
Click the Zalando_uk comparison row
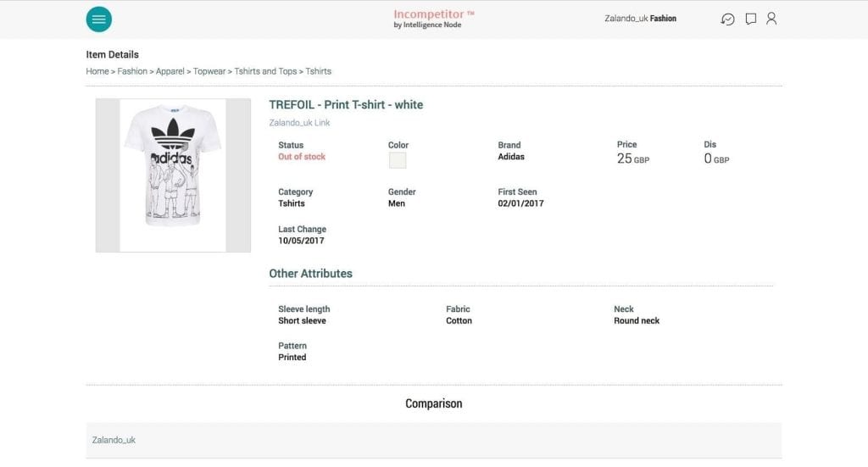coord(433,441)
